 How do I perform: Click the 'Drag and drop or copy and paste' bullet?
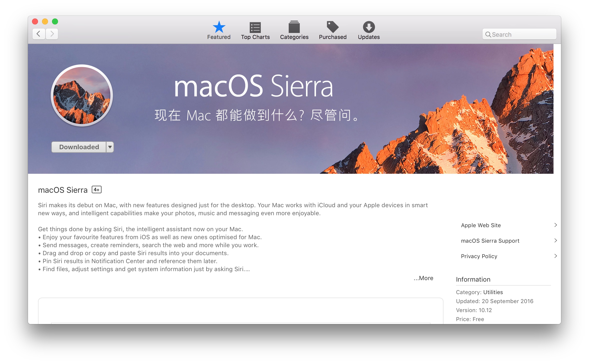tap(133, 253)
